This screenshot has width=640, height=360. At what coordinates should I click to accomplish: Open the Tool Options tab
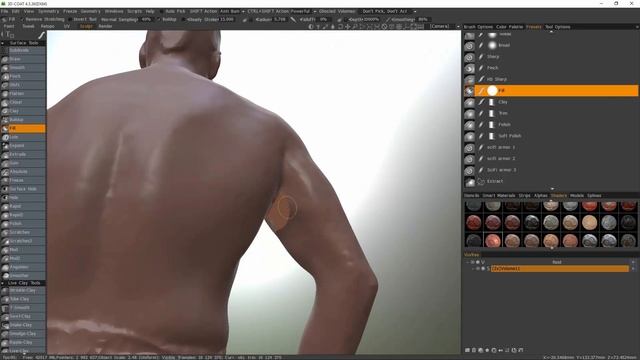(x=558, y=27)
